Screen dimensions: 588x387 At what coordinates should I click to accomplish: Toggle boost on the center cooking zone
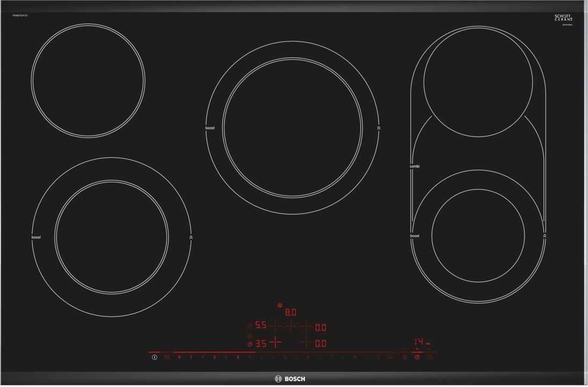tap(210, 128)
